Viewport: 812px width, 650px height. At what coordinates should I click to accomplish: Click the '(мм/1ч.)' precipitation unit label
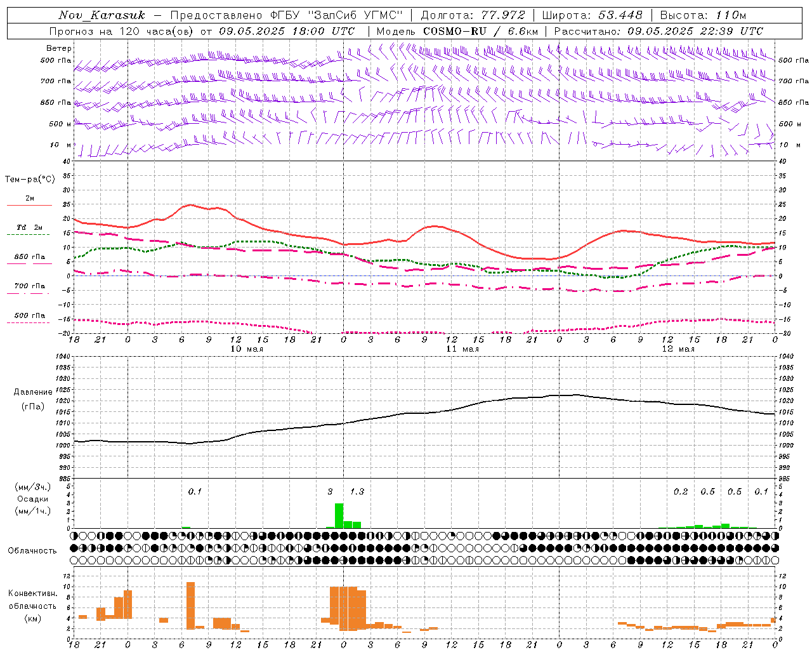(33, 510)
